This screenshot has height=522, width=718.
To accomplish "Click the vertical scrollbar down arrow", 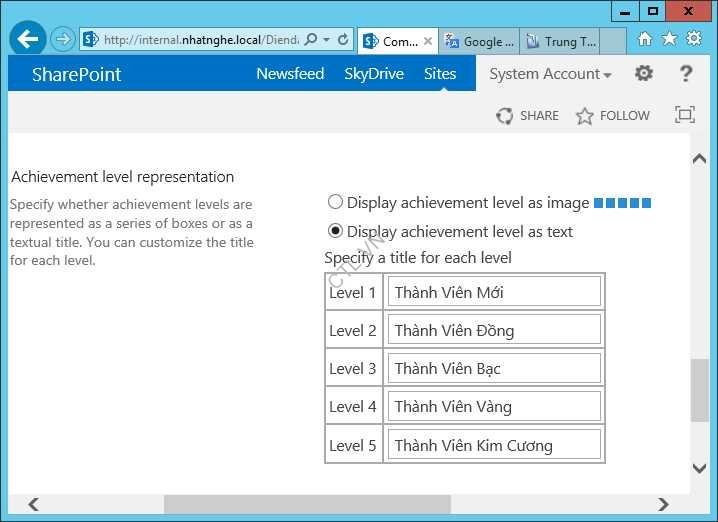I will pos(700,468).
